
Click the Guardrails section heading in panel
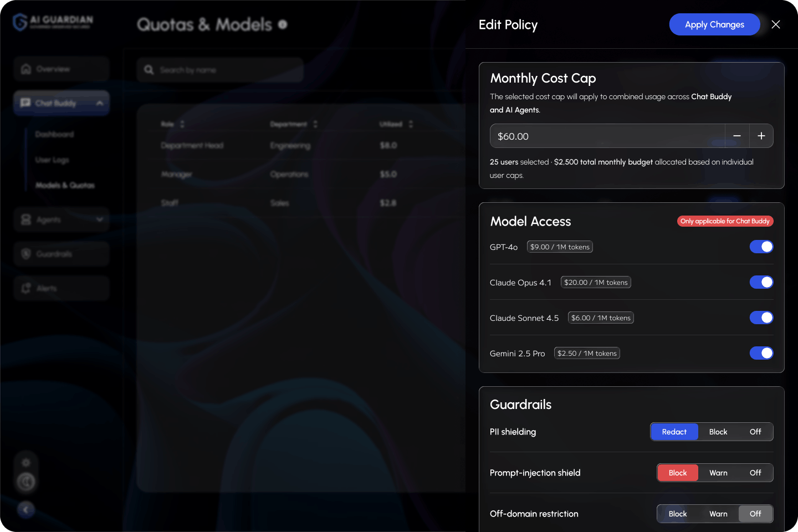click(x=521, y=405)
